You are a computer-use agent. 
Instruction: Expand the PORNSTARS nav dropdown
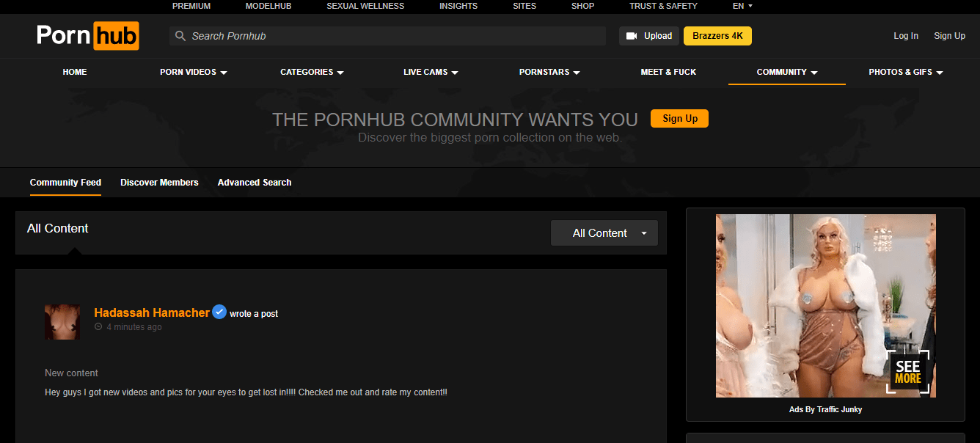[x=549, y=72]
